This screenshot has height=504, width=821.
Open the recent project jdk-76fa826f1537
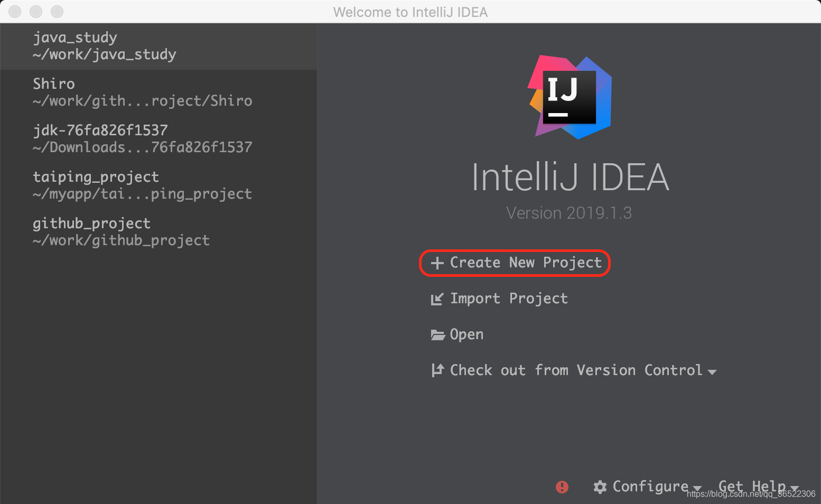point(158,139)
